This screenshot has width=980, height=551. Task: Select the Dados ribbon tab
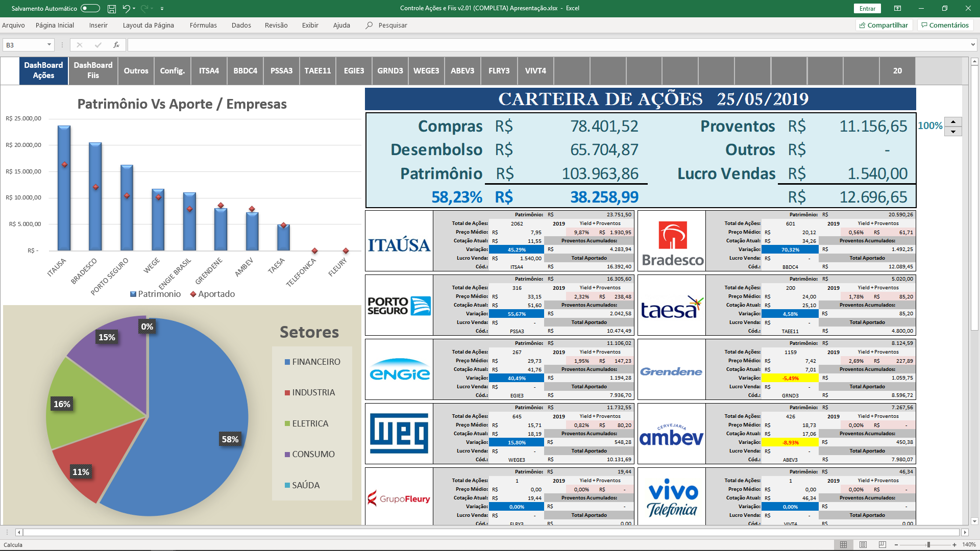coord(241,25)
